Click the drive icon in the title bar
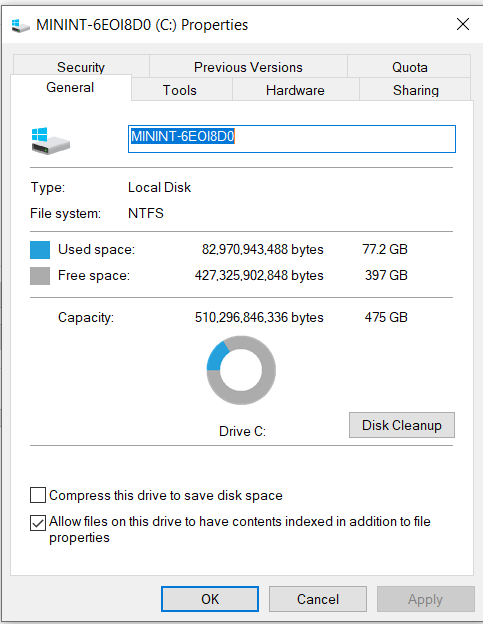This screenshot has width=483, height=624. point(21,25)
